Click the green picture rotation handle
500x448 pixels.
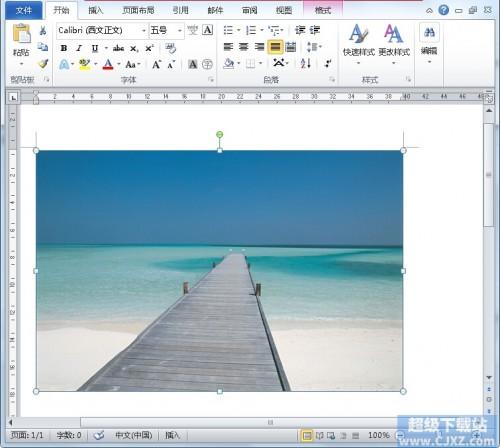(219, 134)
